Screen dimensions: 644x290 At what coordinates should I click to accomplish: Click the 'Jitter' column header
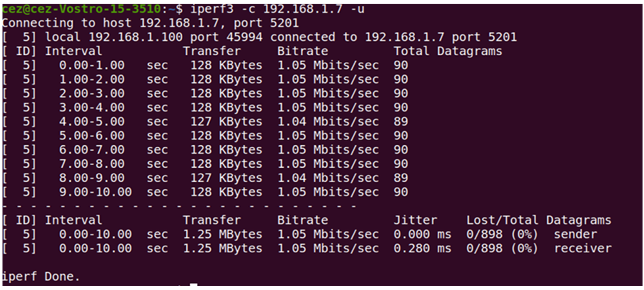coord(415,220)
